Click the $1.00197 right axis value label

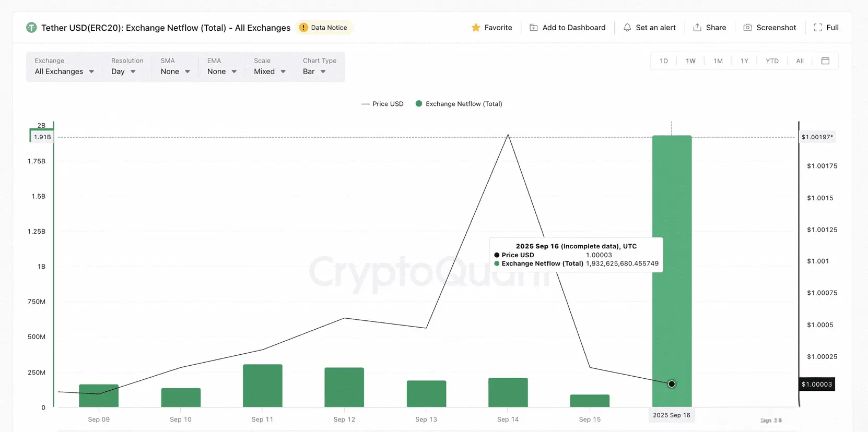click(x=817, y=137)
